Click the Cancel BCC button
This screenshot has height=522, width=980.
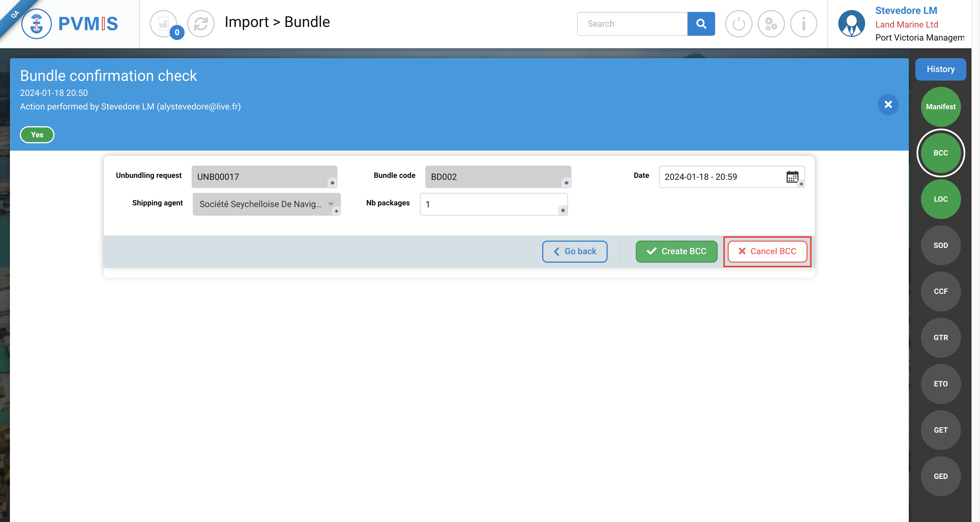point(767,251)
